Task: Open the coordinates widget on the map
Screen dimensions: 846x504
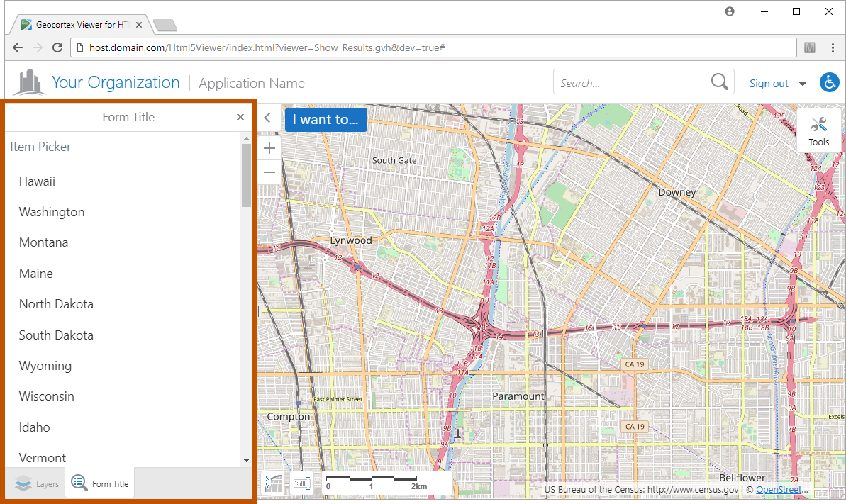Action: [x=272, y=483]
